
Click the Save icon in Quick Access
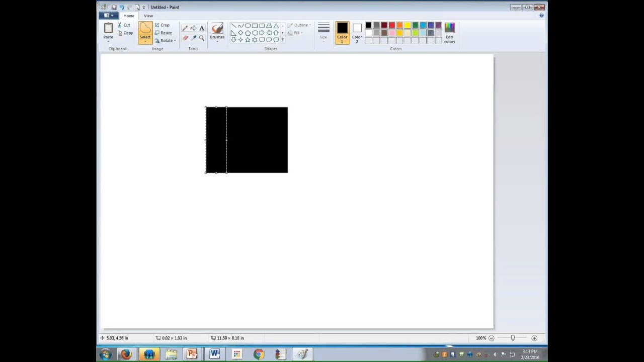click(114, 7)
